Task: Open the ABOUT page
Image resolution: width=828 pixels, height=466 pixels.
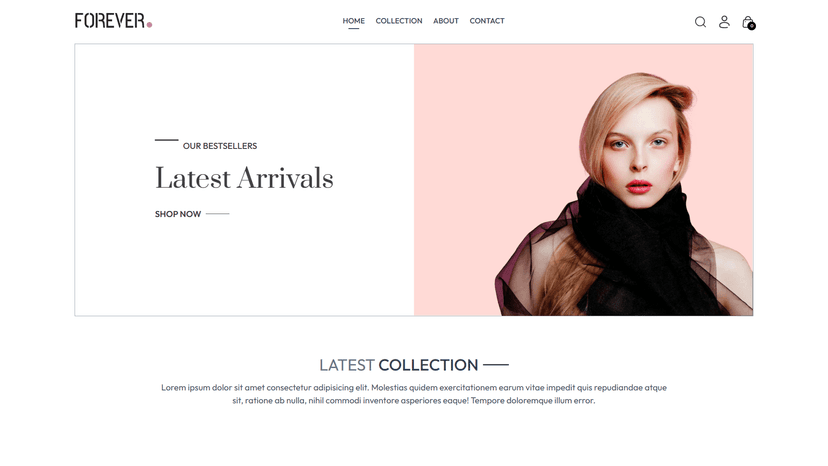Action: pos(446,21)
